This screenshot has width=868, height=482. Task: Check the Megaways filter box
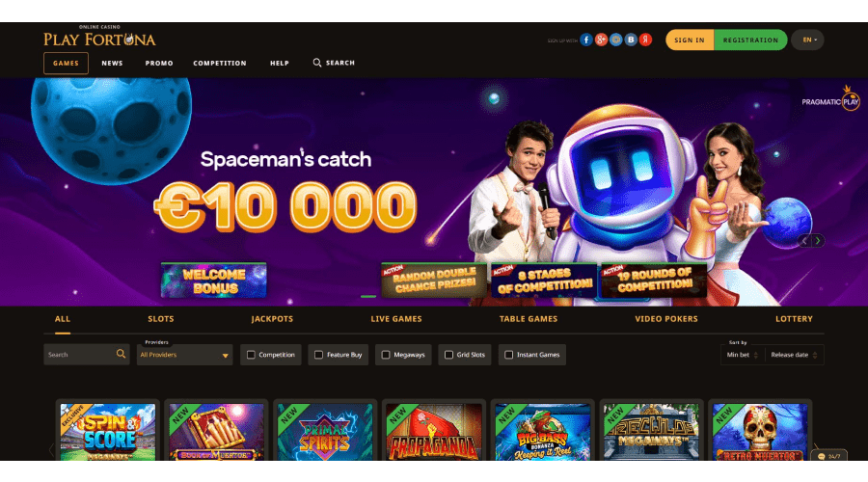click(385, 355)
